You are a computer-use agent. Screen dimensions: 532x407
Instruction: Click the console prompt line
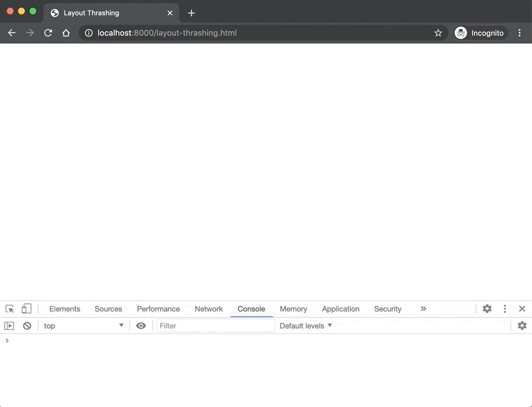(266, 340)
